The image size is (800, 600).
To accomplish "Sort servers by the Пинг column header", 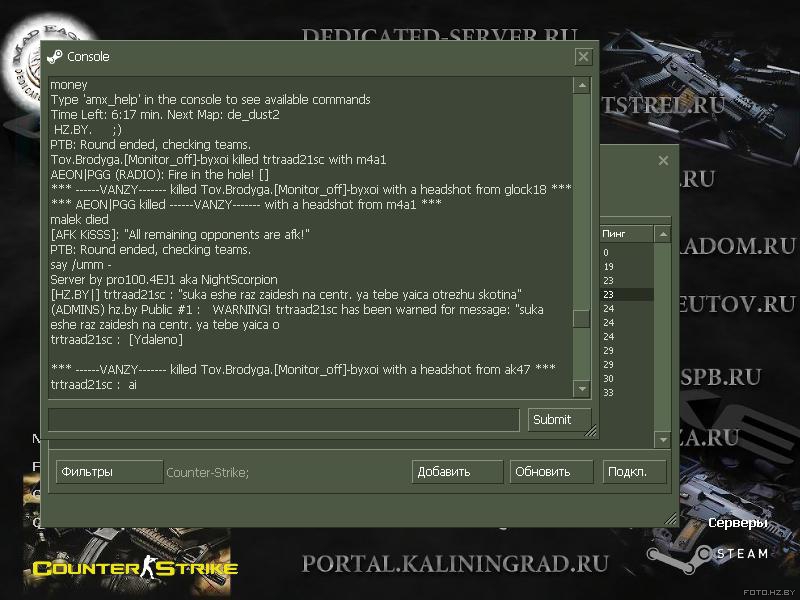I will pos(627,234).
